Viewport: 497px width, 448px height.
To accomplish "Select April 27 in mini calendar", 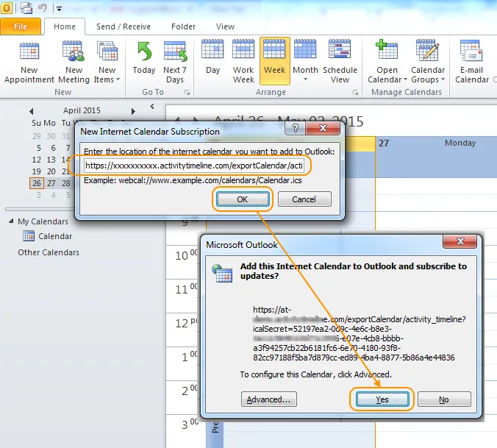I will [x=51, y=183].
